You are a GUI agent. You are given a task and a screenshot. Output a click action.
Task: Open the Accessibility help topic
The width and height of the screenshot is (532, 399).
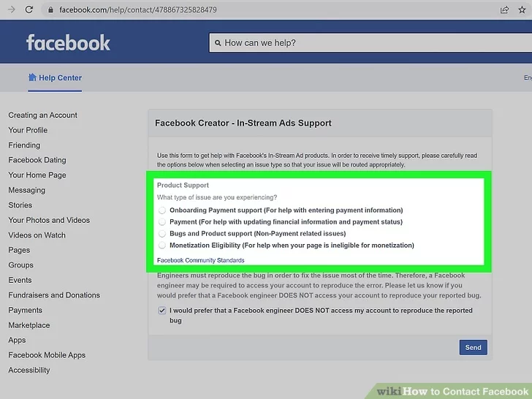(x=29, y=370)
